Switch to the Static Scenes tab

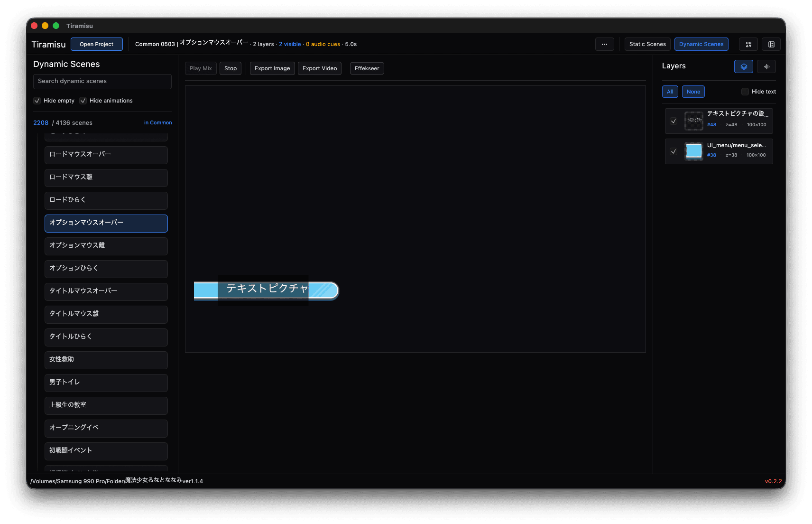pyautogui.click(x=647, y=44)
